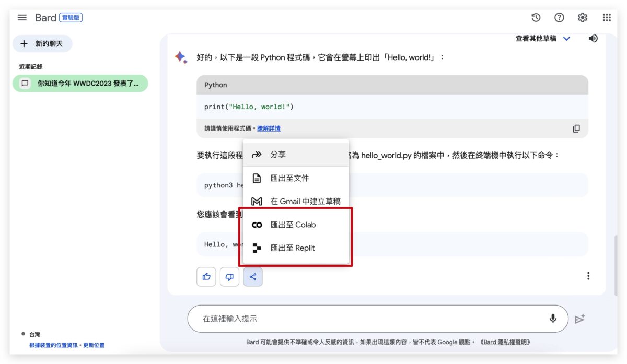Image resolution: width=627 pixels, height=364 pixels.
Task: Click the 更新位置 link
Action: coord(94,345)
